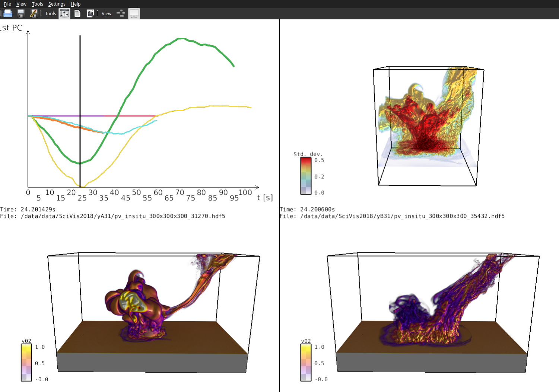Open the File menu
Viewport: 559px width, 392px height.
(x=7, y=4)
